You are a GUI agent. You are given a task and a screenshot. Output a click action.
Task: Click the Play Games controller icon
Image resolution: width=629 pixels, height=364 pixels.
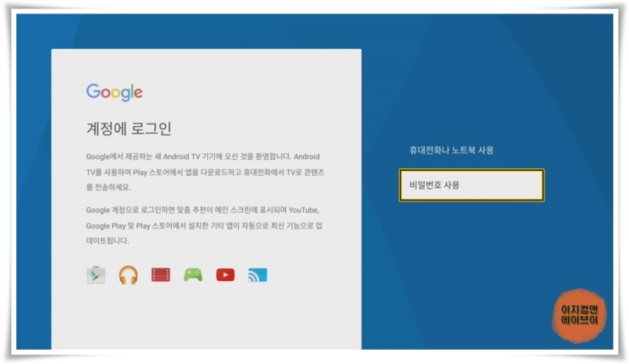coord(193,275)
